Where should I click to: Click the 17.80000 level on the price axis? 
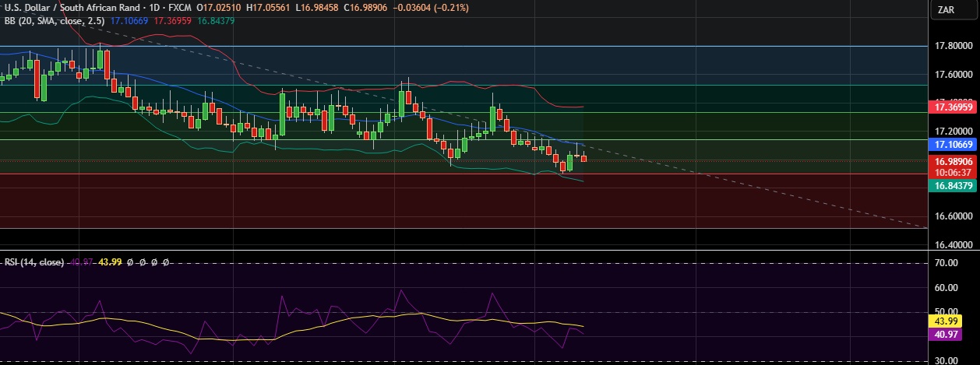954,46
